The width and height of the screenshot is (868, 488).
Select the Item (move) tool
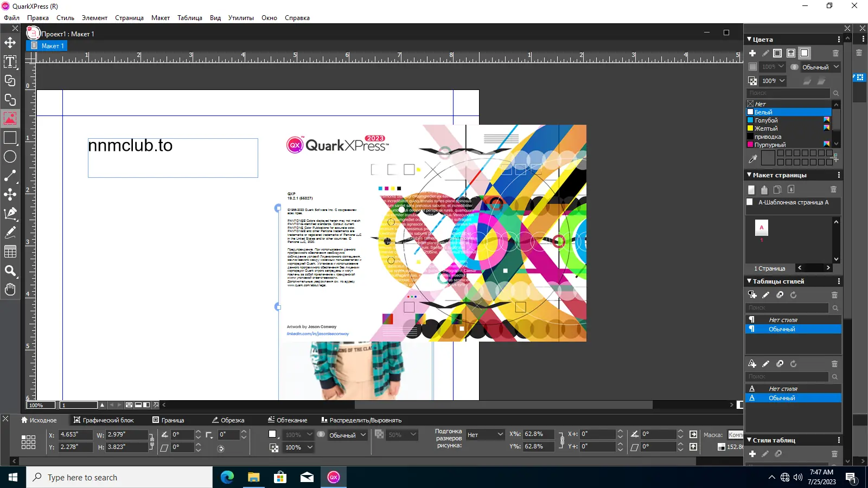click(10, 43)
